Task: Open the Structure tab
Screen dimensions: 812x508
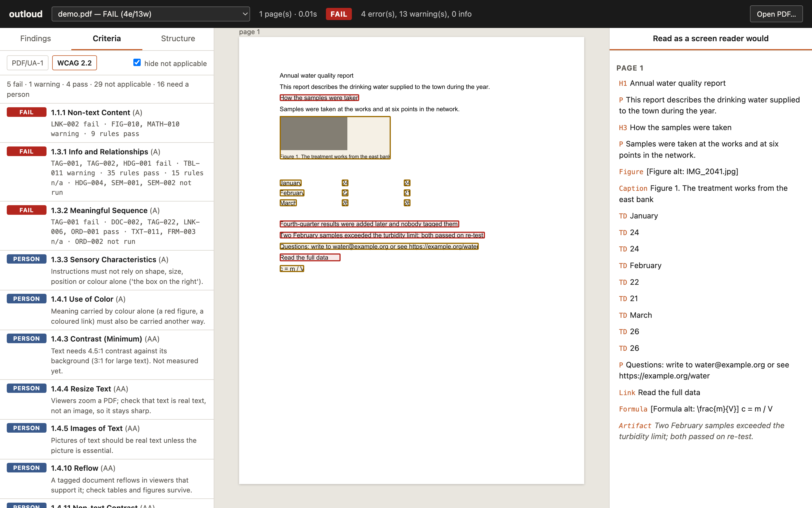Action: tap(178, 38)
